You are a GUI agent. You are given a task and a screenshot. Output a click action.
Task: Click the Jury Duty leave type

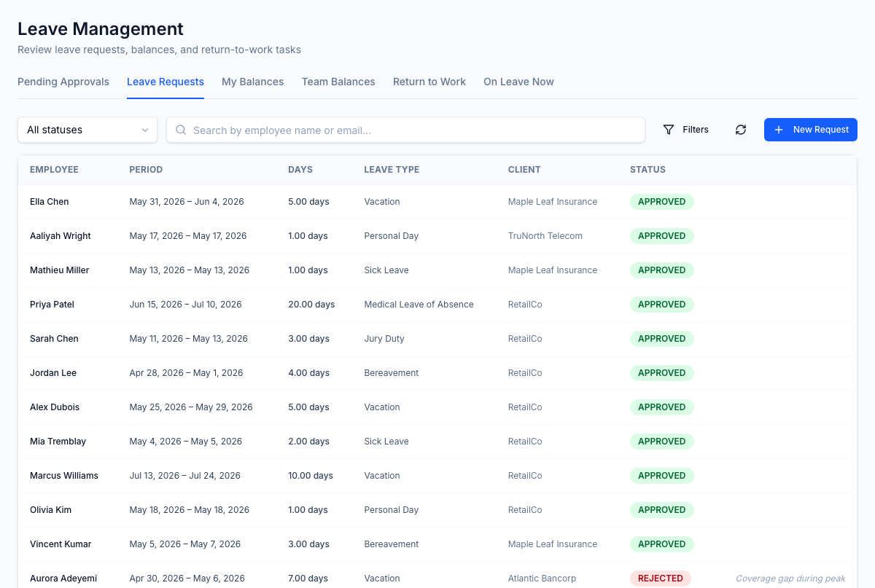pyautogui.click(x=384, y=339)
